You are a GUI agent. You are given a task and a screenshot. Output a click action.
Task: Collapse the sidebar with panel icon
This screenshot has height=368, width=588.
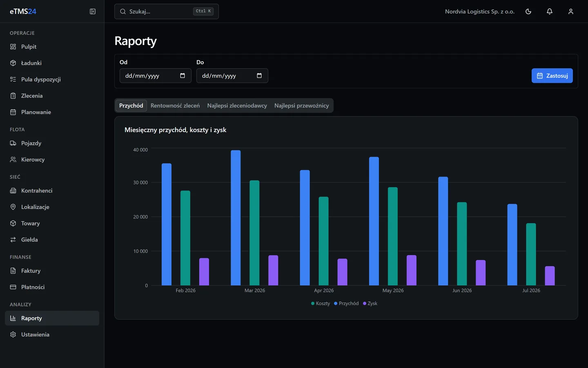93,11
